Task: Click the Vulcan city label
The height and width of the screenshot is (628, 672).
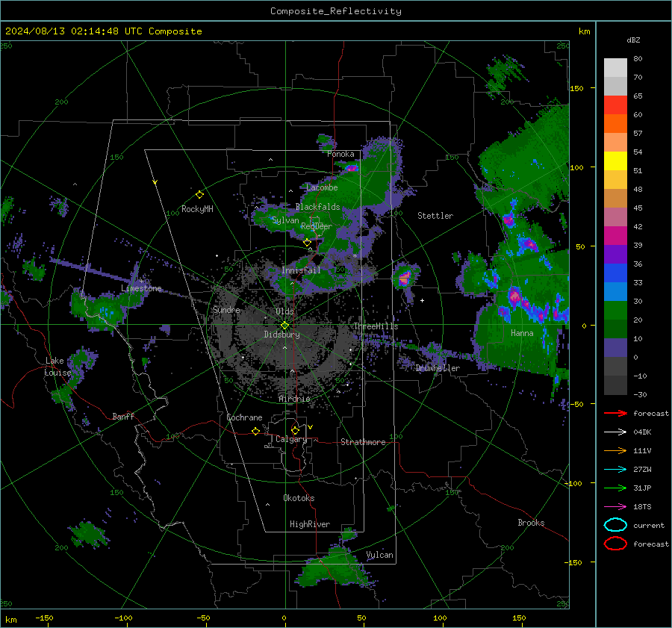Action: 379,555
